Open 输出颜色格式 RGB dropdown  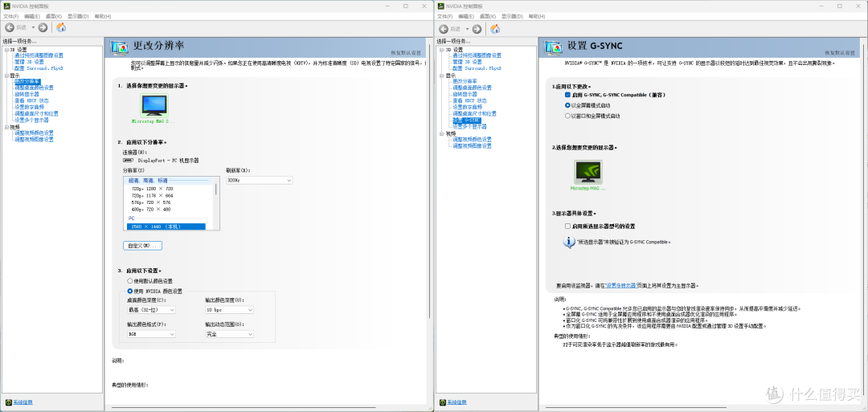151,335
